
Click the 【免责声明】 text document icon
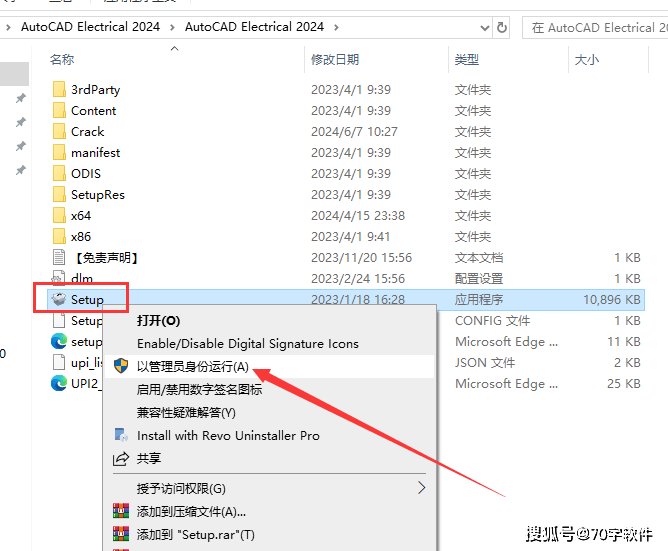pos(59,257)
